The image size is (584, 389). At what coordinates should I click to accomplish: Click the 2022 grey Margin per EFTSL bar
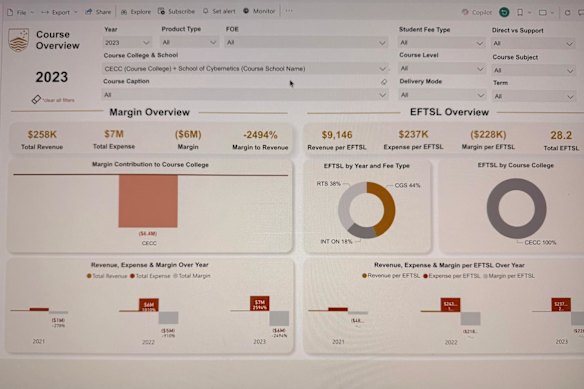point(470,319)
